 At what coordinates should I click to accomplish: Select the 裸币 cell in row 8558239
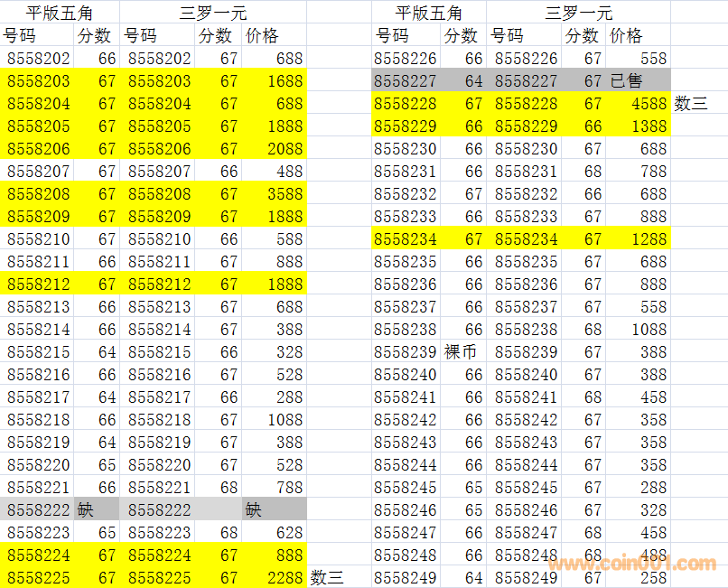point(461,352)
